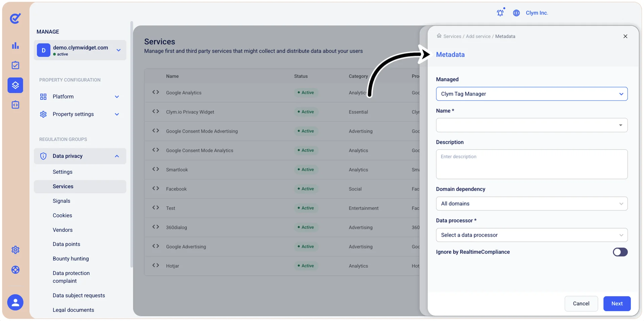Collapse the Data privacy group
Viewport: 644px width, 321px height.
coord(80,156)
